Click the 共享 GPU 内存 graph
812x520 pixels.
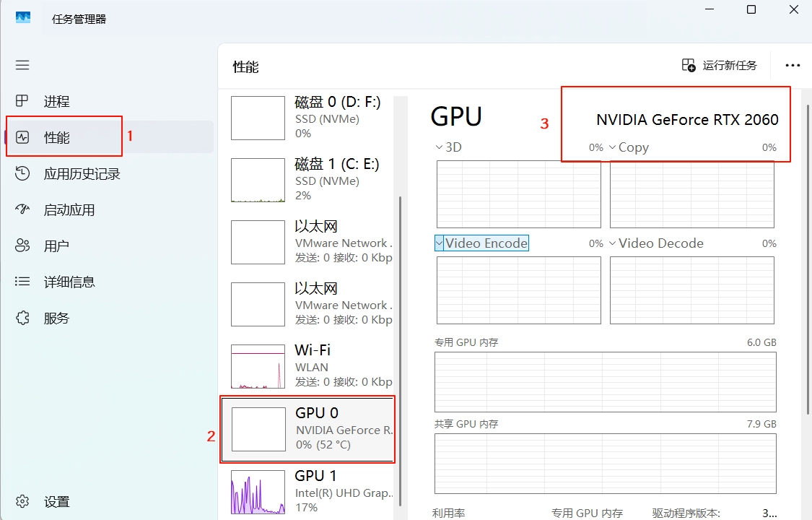point(606,464)
